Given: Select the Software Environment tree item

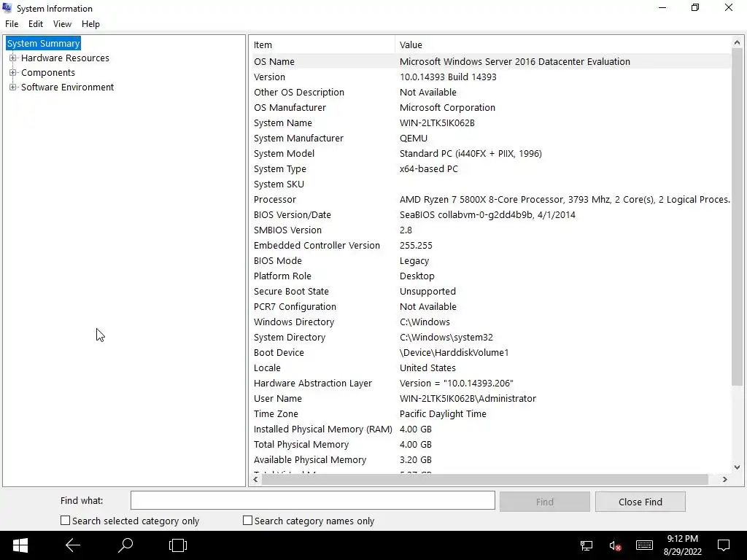Looking at the screenshot, I should (x=68, y=87).
